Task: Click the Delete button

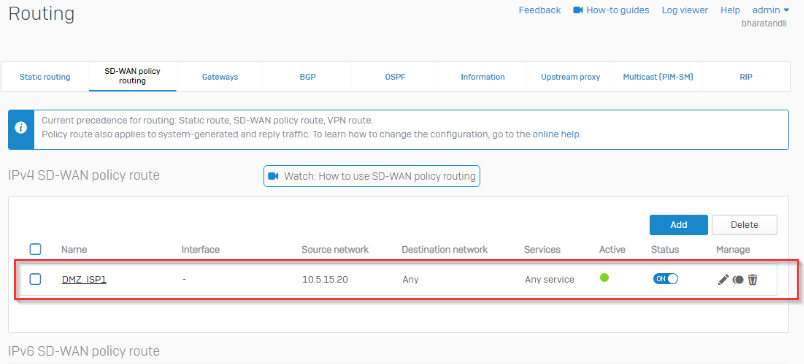Action: (744, 225)
